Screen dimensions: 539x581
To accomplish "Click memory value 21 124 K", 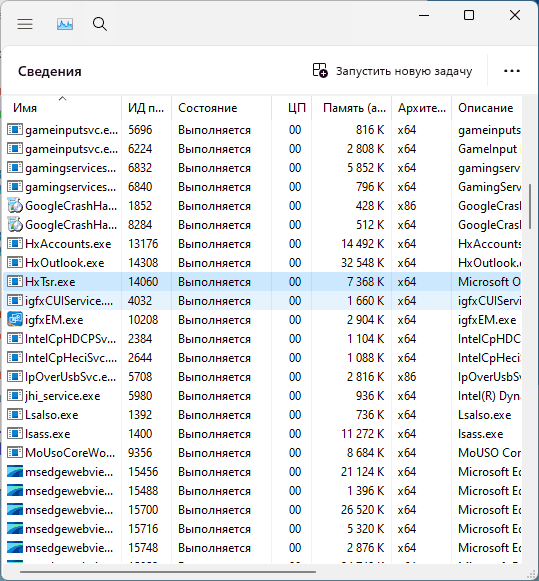I will [363, 472].
